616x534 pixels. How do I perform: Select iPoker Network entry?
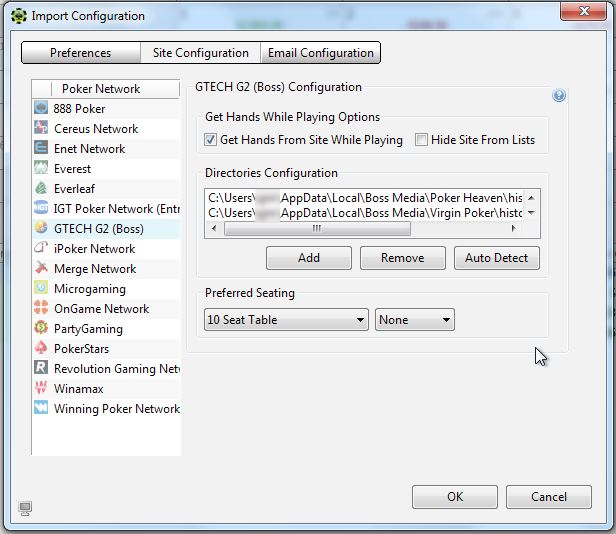(x=106, y=249)
